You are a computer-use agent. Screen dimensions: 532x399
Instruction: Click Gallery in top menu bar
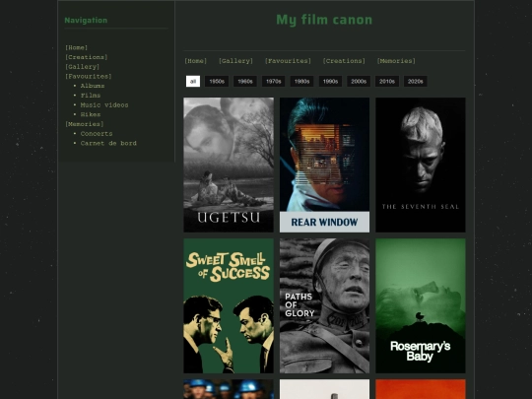235,61
